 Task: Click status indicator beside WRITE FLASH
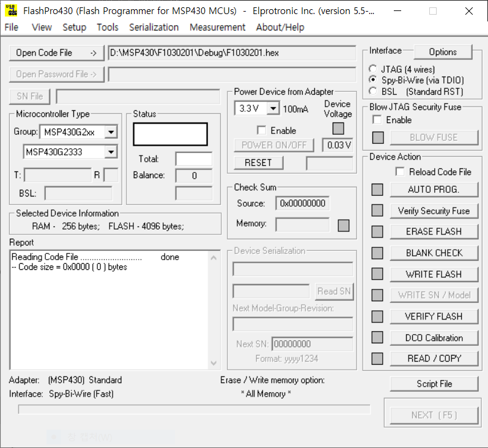tap(377, 274)
